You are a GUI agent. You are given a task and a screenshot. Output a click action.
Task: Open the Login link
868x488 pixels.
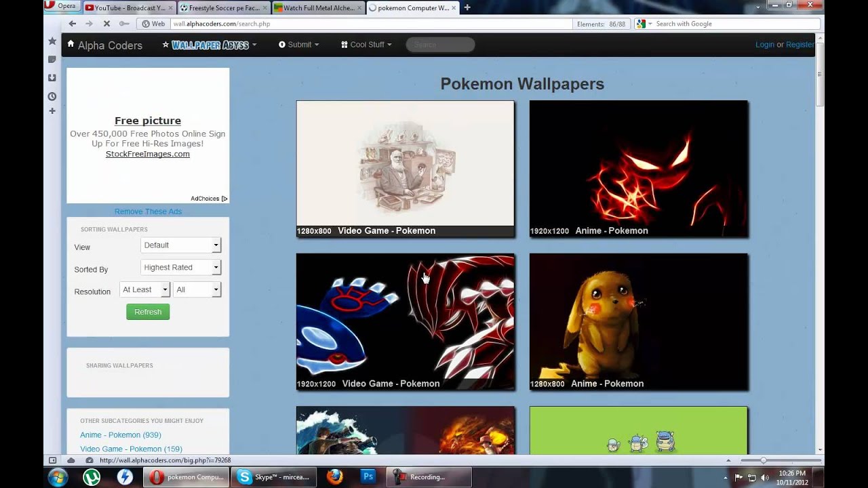click(765, 45)
